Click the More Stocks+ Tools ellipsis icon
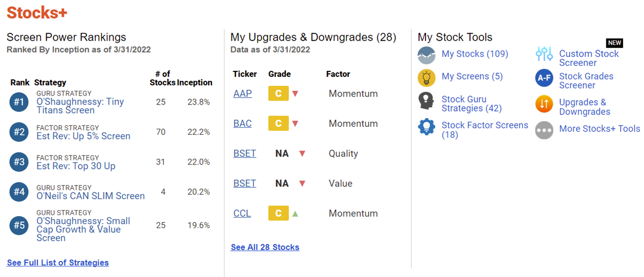Screen dimensions: 644x277 click(x=544, y=130)
